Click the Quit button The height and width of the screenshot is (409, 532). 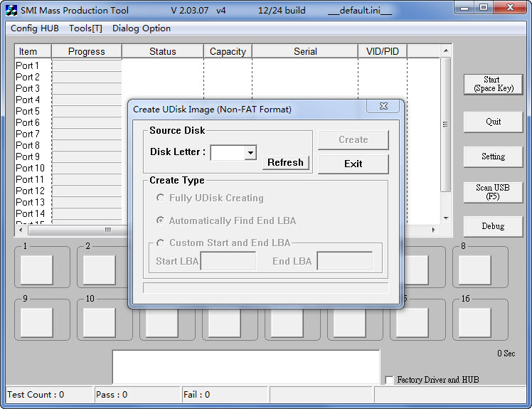(x=494, y=122)
